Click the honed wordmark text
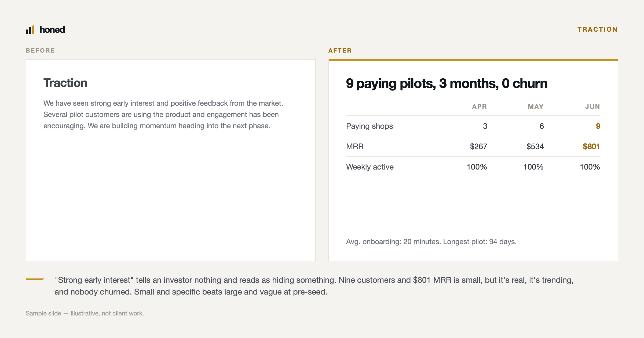This screenshot has height=338, width=644. pyautogui.click(x=52, y=30)
